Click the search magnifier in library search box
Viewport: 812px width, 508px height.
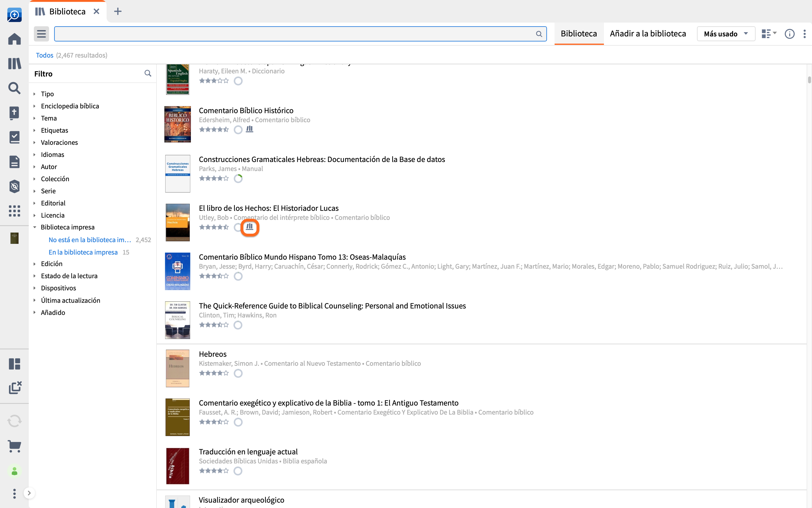pyautogui.click(x=539, y=34)
